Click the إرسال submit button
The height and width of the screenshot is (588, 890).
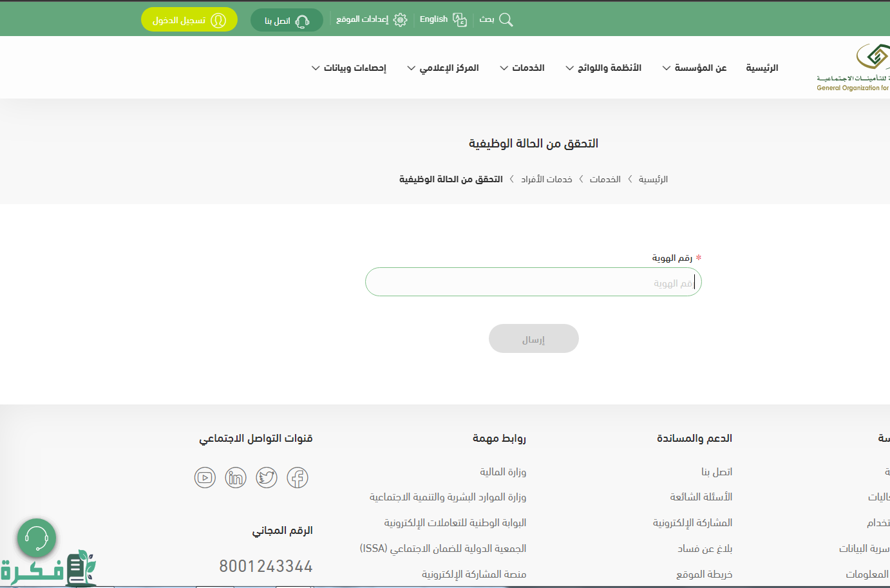[533, 339]
